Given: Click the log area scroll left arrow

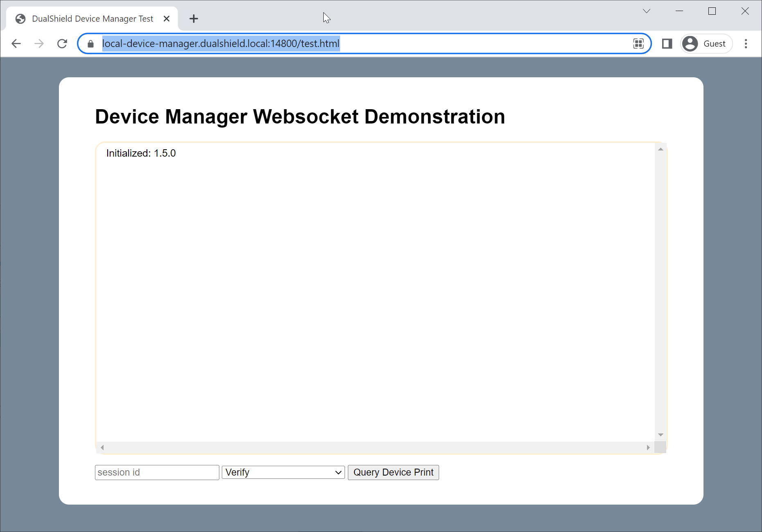Looking at the screenshot, I should 102,447.
